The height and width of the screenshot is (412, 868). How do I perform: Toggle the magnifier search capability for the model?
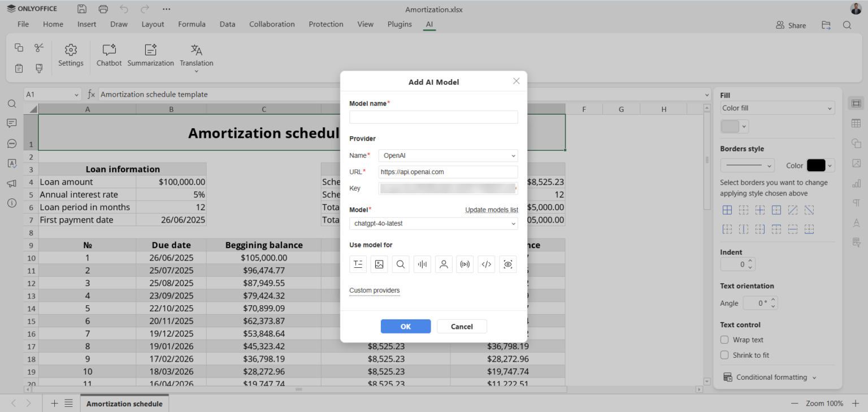pos(401,264)
